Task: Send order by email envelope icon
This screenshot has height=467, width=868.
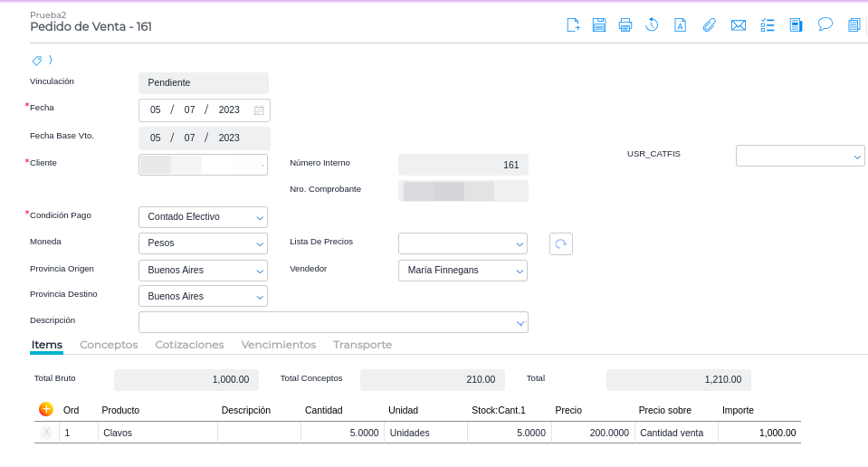Action: tap(739, 25)
